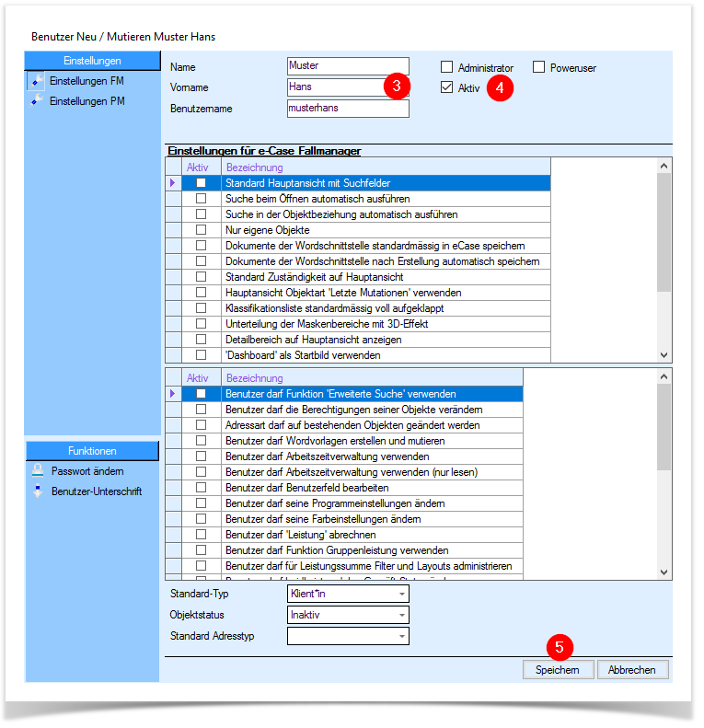Click into the Benutzername field
This screenshot has height=728, width=704.
coord(348,109)
